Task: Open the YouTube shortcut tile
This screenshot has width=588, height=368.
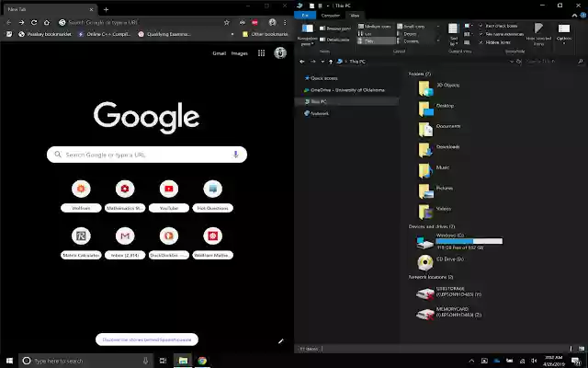Action: tap(169, 196)
